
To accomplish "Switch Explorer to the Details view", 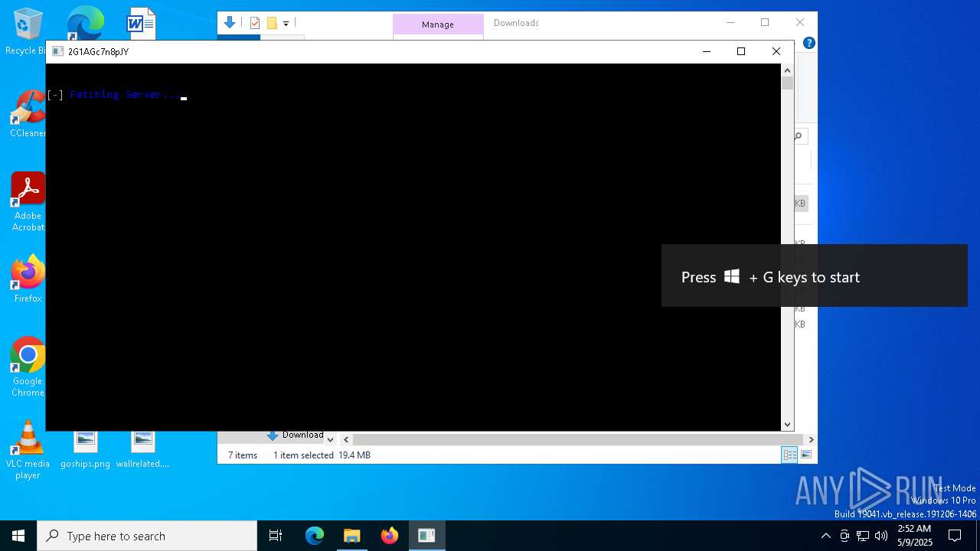I will coord(789,455).
